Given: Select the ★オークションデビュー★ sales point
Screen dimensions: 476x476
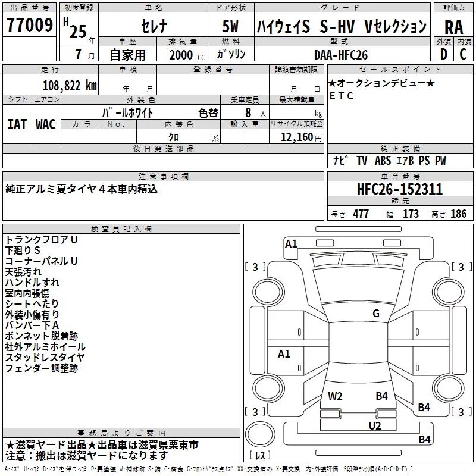Looking at the screenshot, I should [x=381, y=83].
